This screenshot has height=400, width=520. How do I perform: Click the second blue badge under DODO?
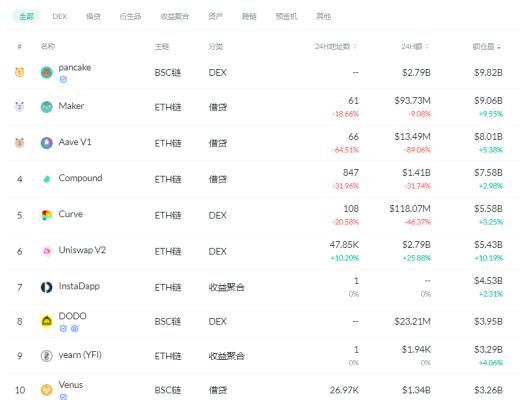[75, 329]
